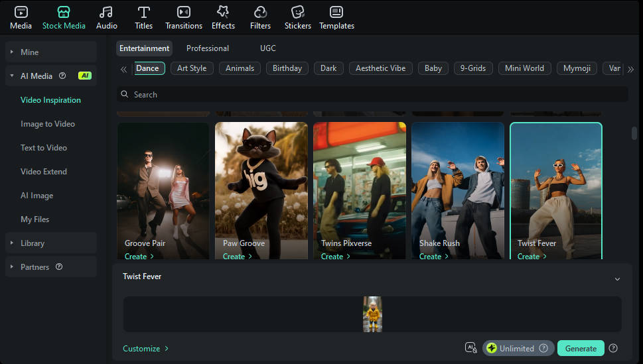Select the Animals category chip
The image size is (643, 364).
tap(240, 68)
